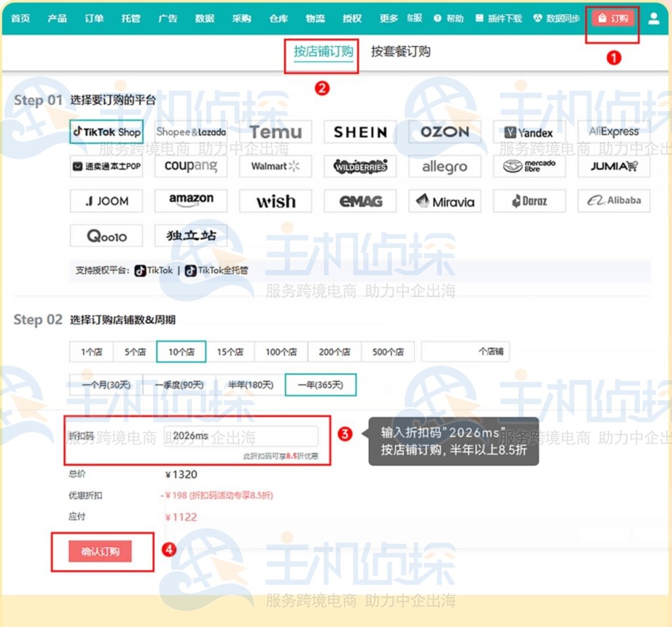Expand the 订单 navigation menu

(x=94, y=18)
